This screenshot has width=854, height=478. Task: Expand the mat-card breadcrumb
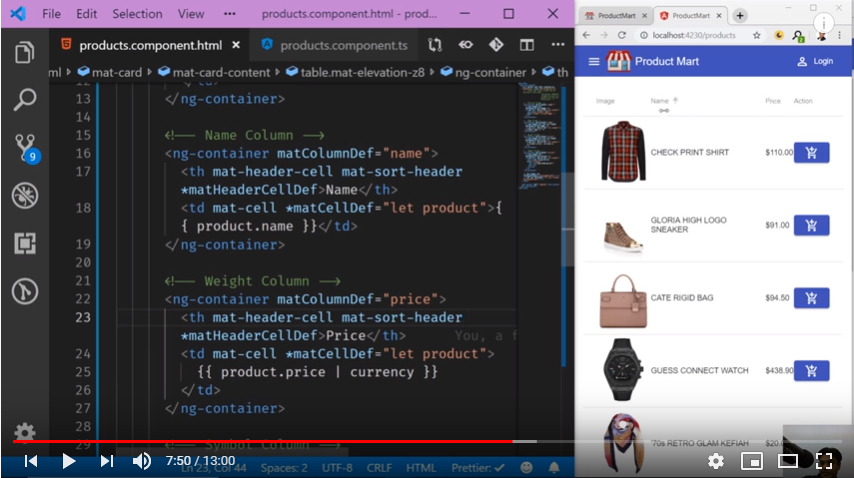pyautogui.click(x=109, y=72)
